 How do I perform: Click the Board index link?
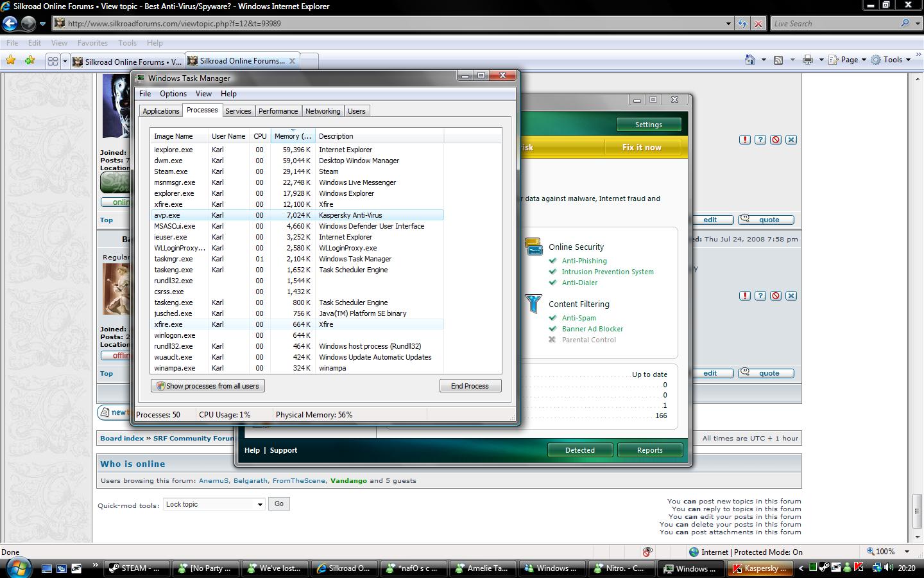pos(122,438)
